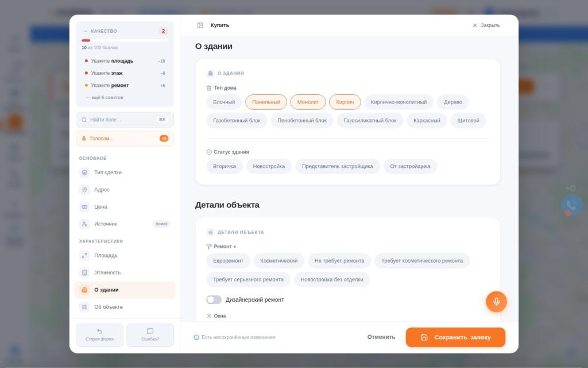Click the map pin icon for Адрес
The height and width of the screenshot is (368, 588).
click(x=84, y=190)
